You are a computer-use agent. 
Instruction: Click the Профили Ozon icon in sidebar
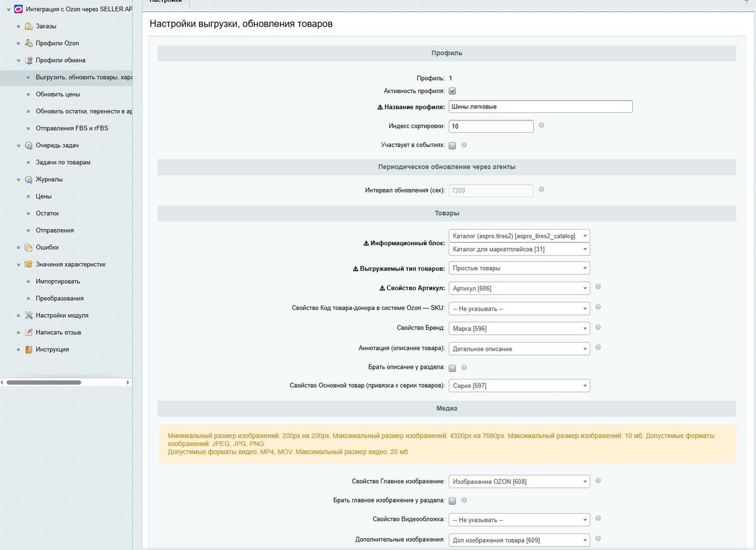pyautogui.click(x=29, y=43)
